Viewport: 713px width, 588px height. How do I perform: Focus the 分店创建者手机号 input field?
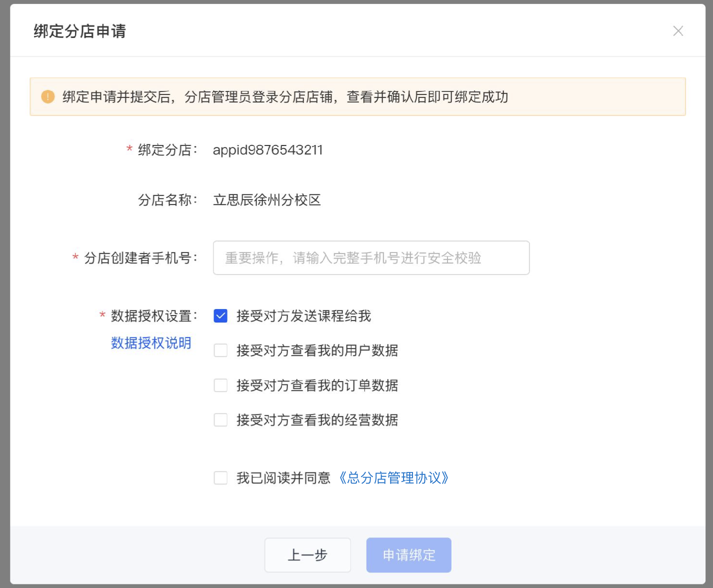(x=371, y=258)
